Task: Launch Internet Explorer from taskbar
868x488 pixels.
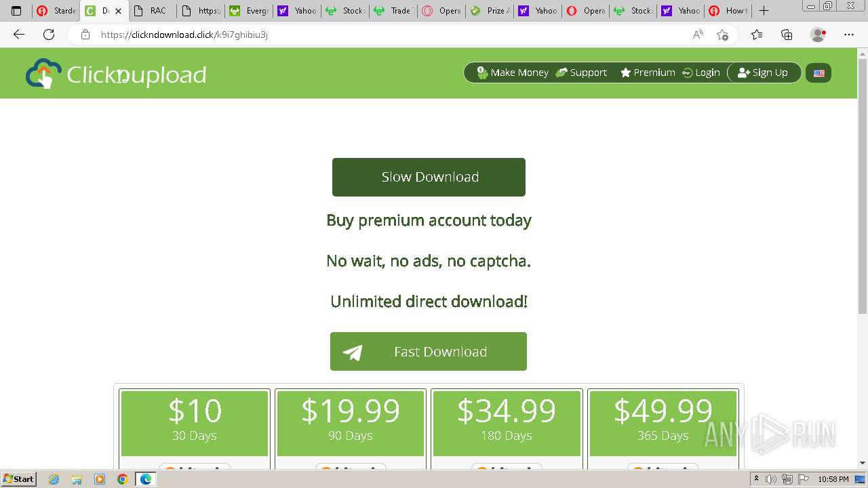Action: pos(54,479)
